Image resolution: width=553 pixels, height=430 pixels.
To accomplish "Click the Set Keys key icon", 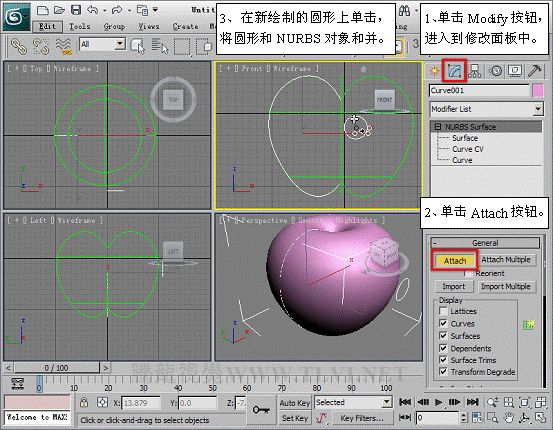I will pyautogui.click(x=261, y=410).
